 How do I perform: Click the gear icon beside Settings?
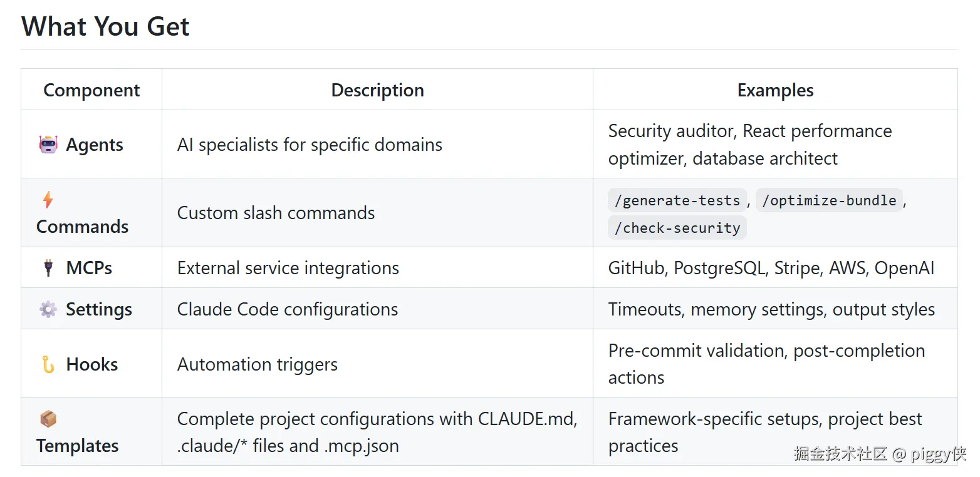(x=48, y=309)
